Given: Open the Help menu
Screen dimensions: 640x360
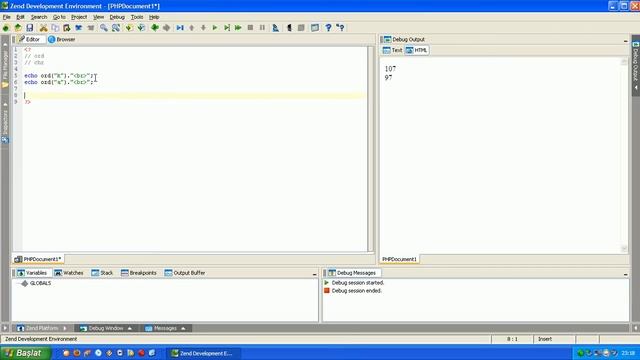Looking at the screenshot, I should click(154, 17).
